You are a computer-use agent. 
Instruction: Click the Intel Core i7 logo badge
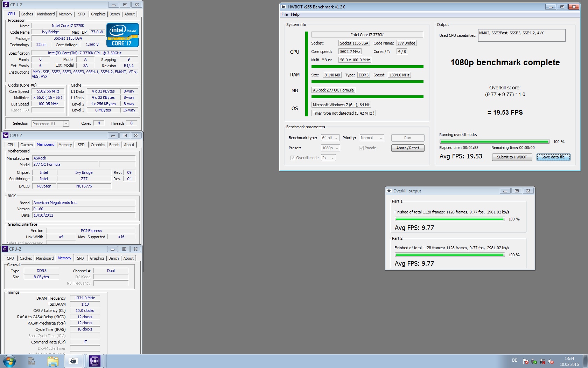[122, 35]
